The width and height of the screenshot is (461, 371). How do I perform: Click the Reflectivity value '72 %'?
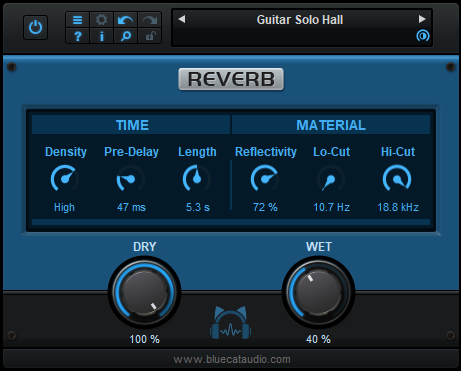[265, 207]
